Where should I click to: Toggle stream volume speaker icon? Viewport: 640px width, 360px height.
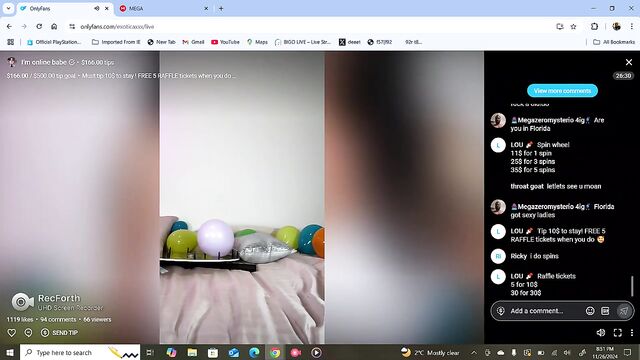(x=601, y=333)
